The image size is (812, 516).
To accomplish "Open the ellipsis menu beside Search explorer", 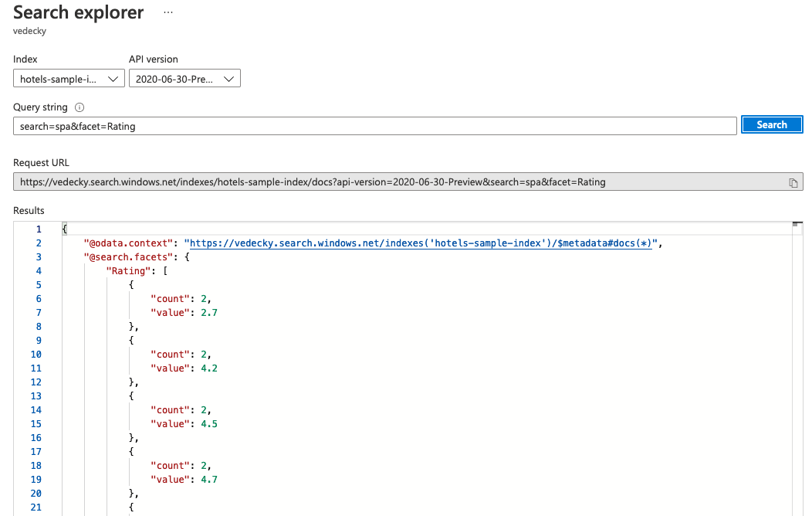I will (x=168, y=13).
